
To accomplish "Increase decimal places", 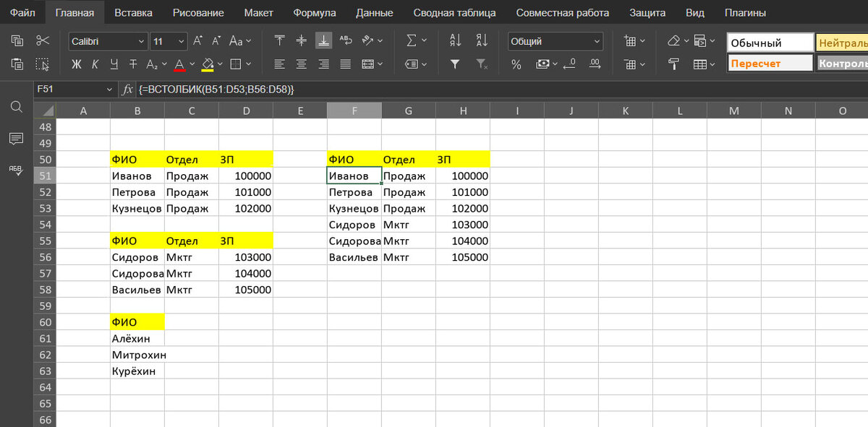I will (595, 64).
